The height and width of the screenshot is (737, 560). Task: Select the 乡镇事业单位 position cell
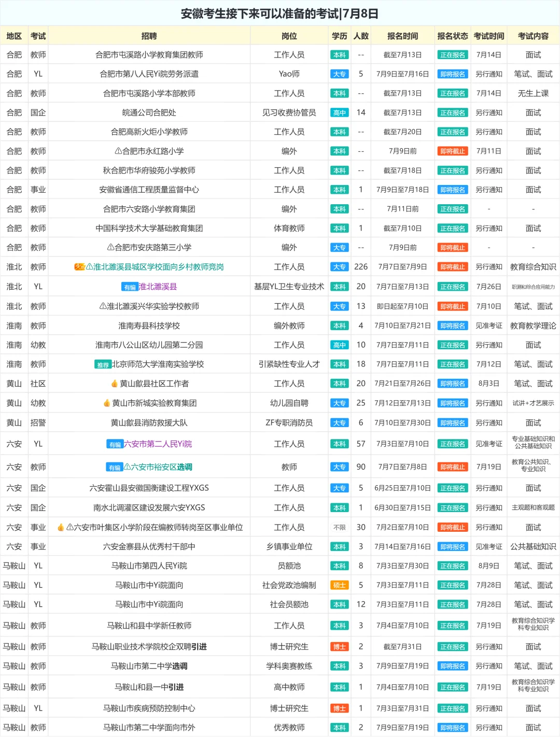pos(289,546)
